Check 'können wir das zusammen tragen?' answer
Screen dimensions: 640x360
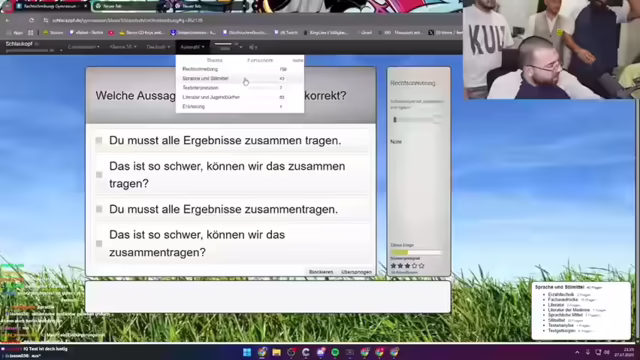(99, 175)
